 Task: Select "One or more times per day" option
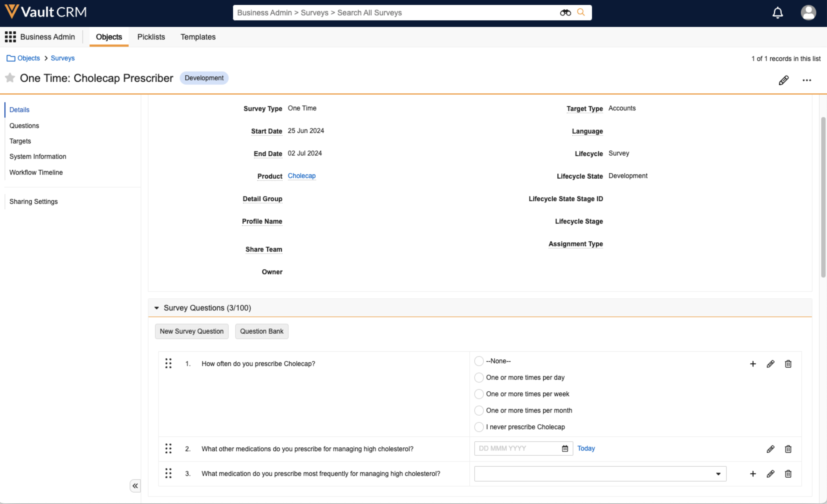[479, 378]
